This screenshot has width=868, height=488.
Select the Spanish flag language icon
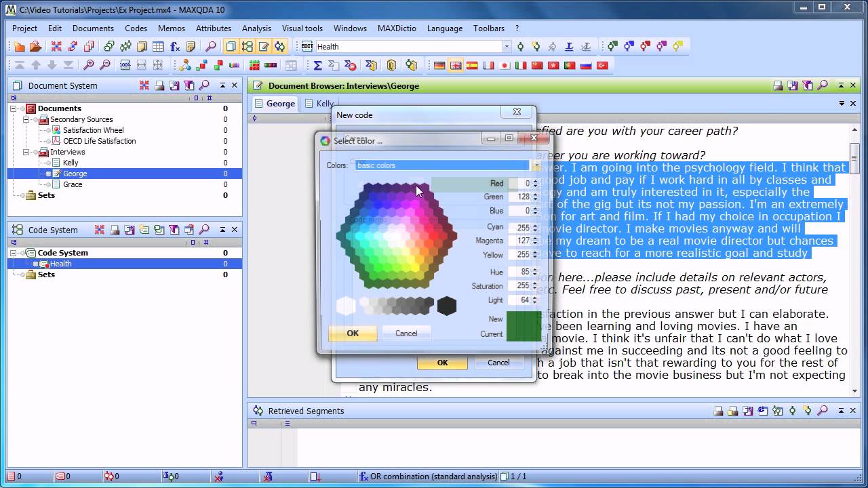coord(472,66)
